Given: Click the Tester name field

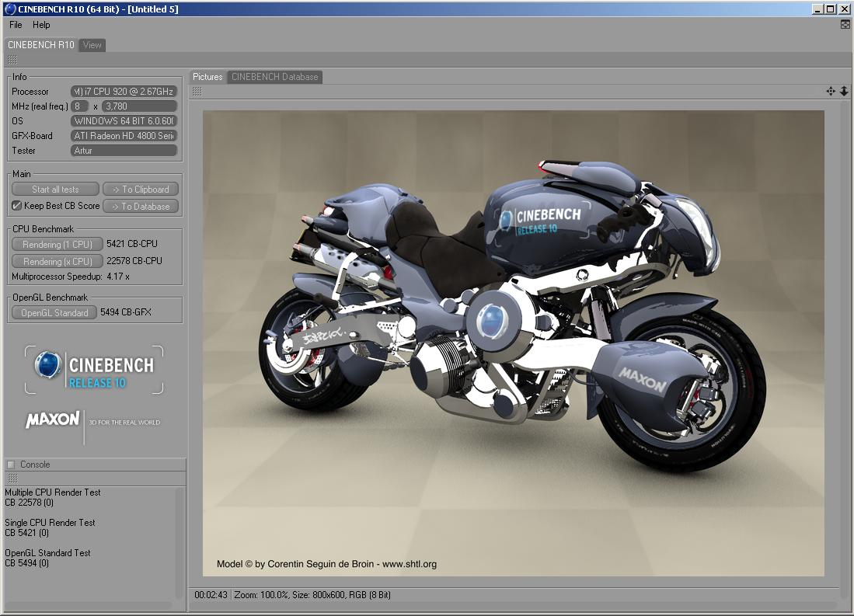Looking at the screenshot, I should (x=124, y=151).
